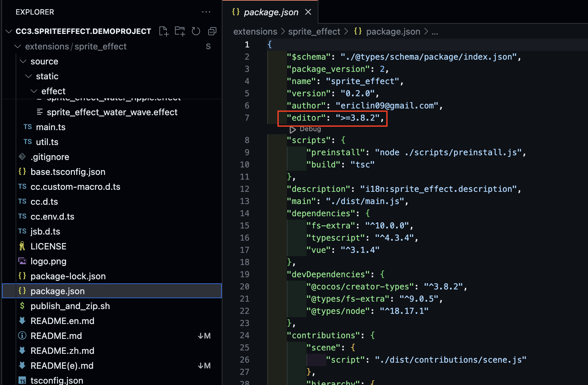Open the Explorer more actions ellipsis menu

pyautogui.click(x=206, y=12)
